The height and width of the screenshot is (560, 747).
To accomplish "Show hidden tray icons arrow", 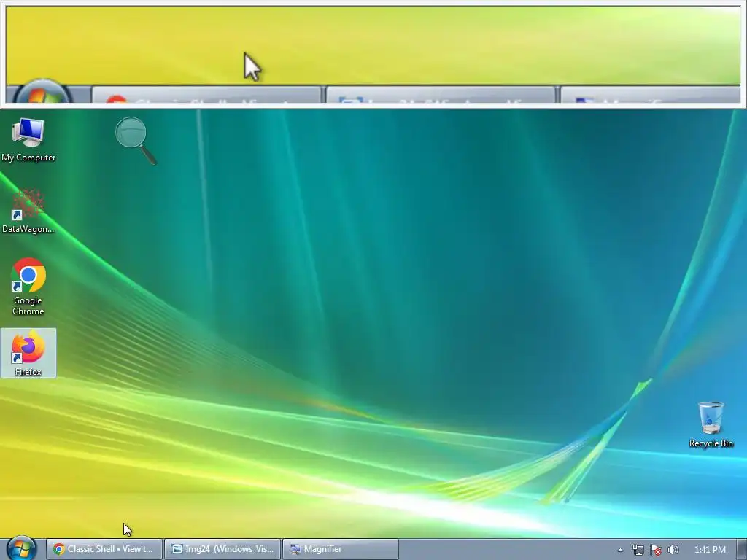I will point(620,550).
